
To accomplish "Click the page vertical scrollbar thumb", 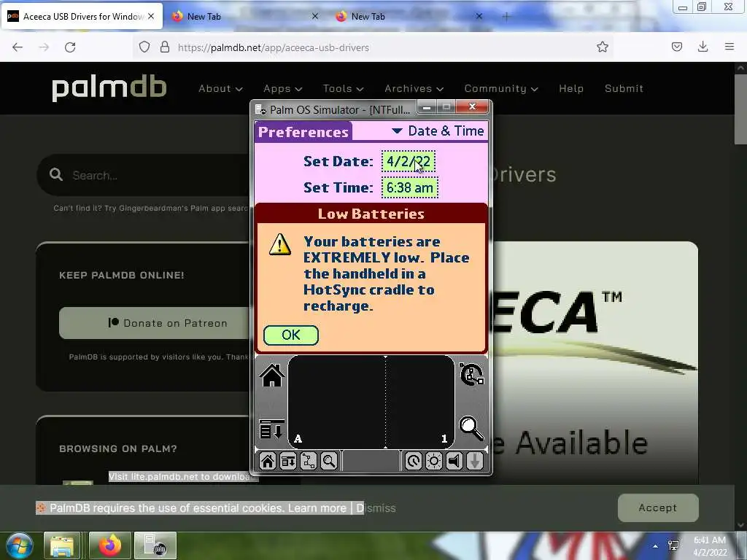I will pyautogui.click(x=741, y=108).
